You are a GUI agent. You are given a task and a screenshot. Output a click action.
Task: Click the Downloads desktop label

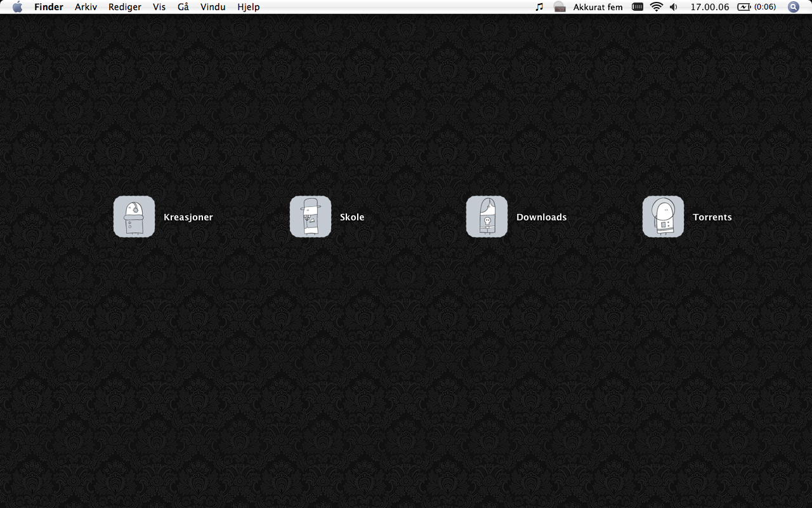[x=542, y=217]
